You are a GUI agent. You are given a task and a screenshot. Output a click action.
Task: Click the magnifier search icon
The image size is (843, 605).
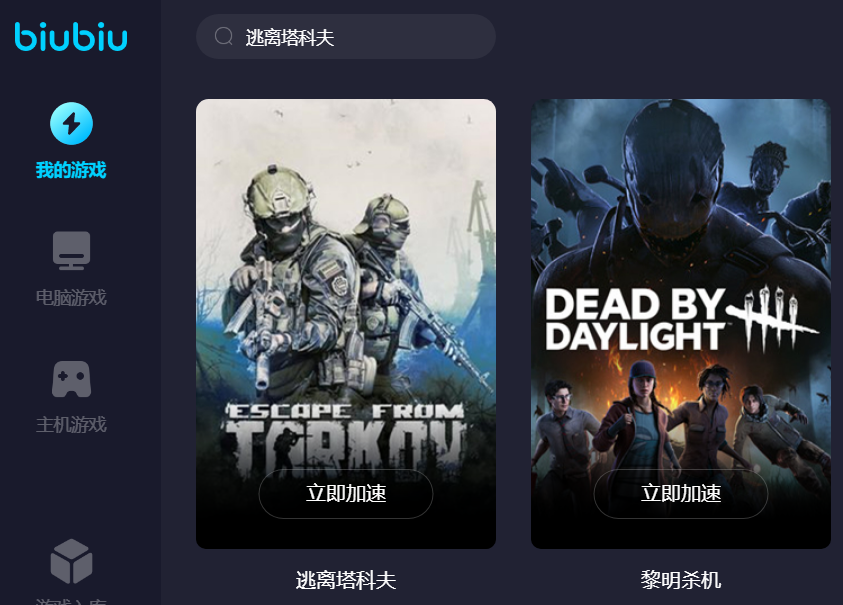pyautogui.click(x=223, y=37)
